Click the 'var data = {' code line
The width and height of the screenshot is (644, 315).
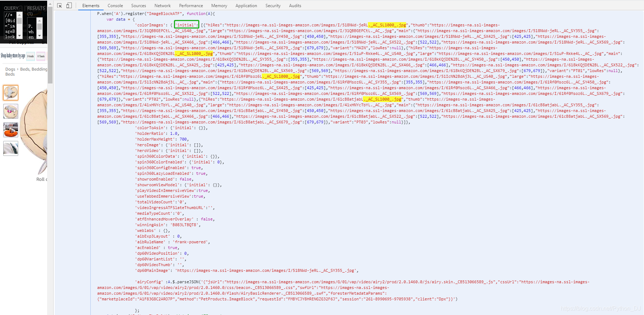coord(121,19)
